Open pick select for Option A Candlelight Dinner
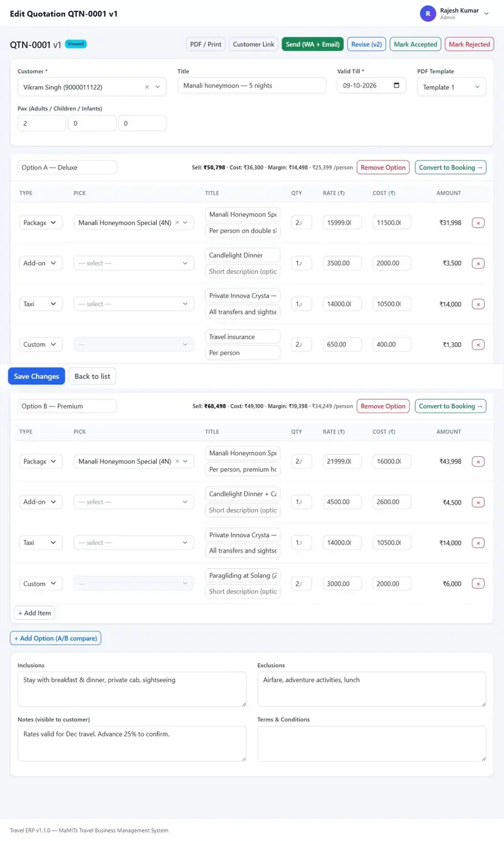 134,263
